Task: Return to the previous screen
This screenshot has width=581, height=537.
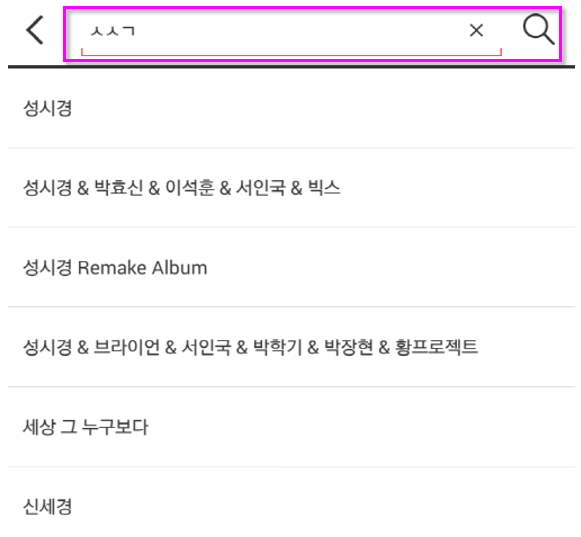Action: tap(35, 30)
